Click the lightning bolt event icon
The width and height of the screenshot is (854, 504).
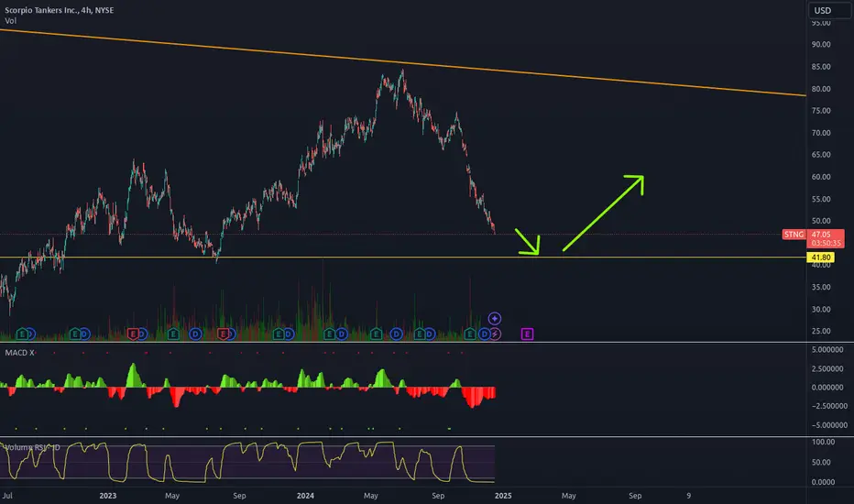(x=495, y=334)
